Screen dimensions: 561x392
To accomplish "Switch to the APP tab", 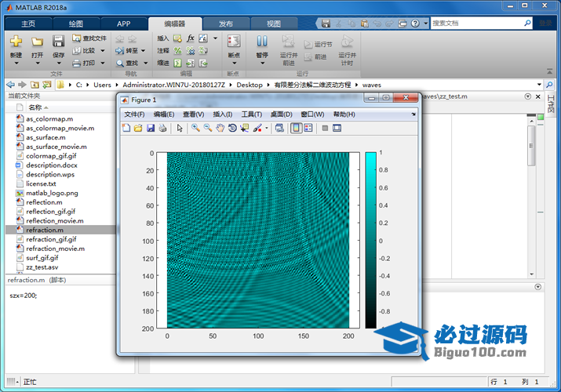I will pyautogui.click(x=123, y=24).
